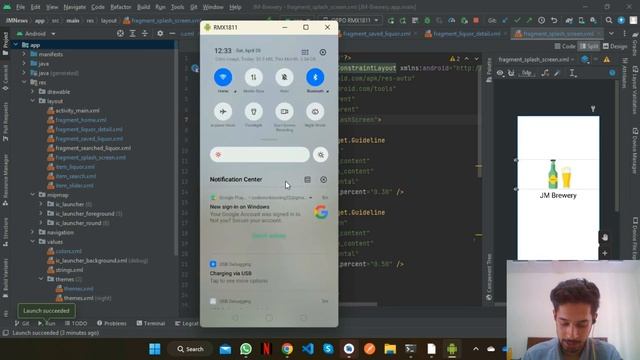Screen dimensions: 640x360
Task: Adjust the phone brightness slider
Action: tap(260, 155)
